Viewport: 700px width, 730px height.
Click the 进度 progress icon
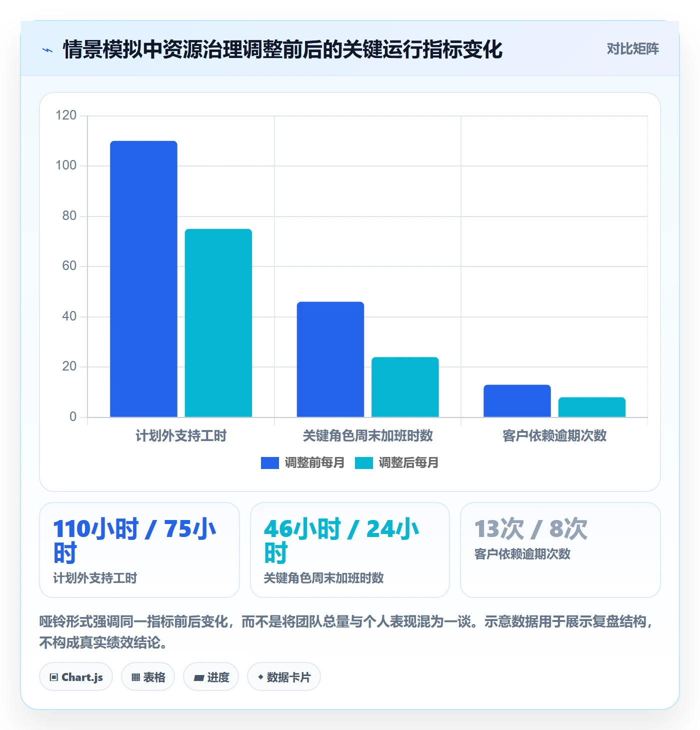[198, 678]
